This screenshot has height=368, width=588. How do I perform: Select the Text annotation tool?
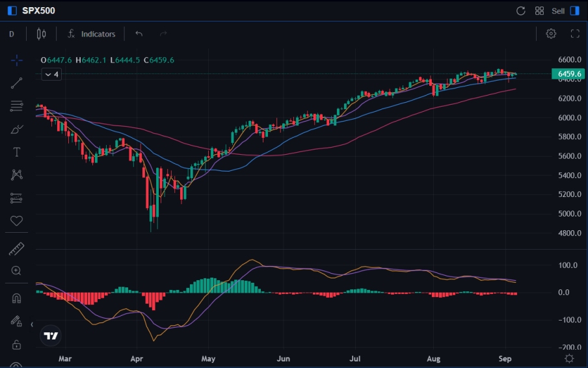(x=16, y=152)
